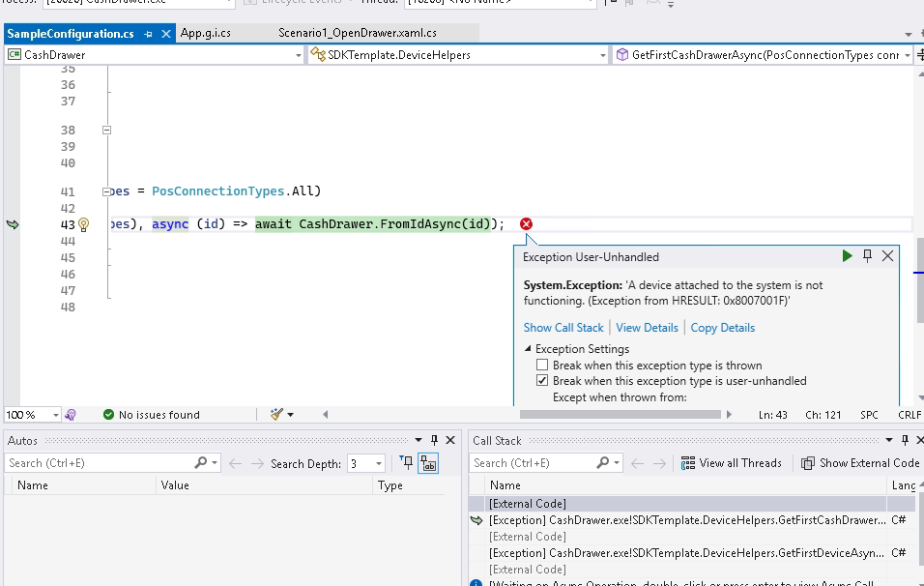
Task: Open the View Details link
Action: coord(647,328)
